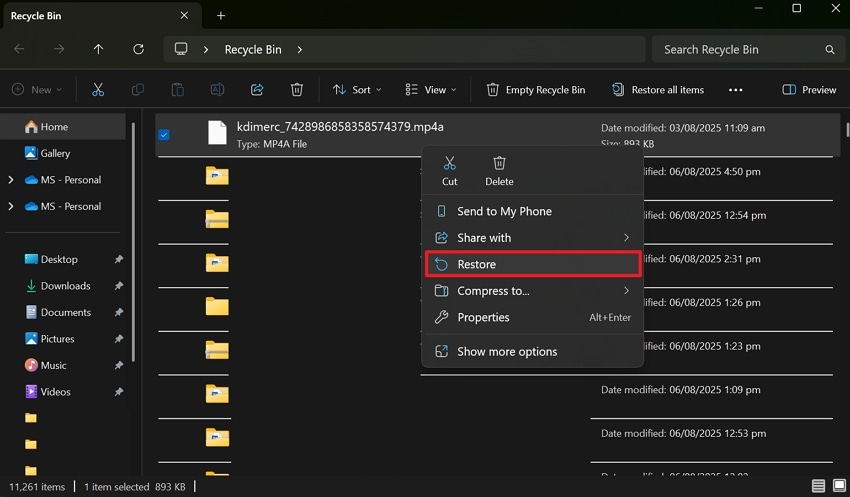This screenshot has width=850, height=497.
Task: Open the Sort dropdown
Action: (x=357, y=89)
